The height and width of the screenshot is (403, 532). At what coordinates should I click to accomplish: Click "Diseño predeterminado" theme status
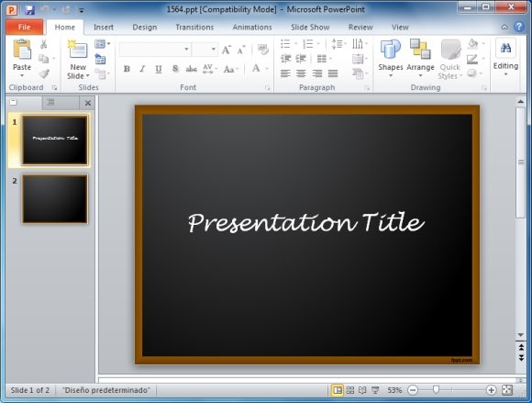coord(105,390)
